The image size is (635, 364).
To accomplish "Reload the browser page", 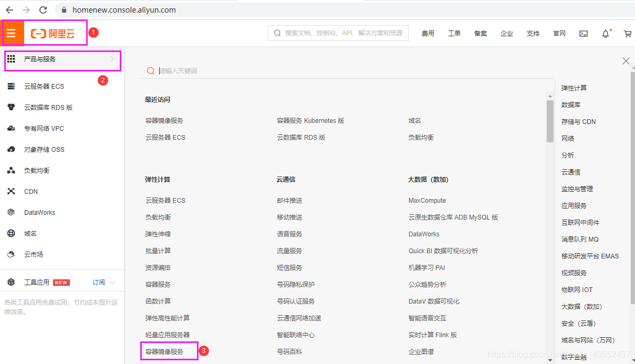I will 43,10.
